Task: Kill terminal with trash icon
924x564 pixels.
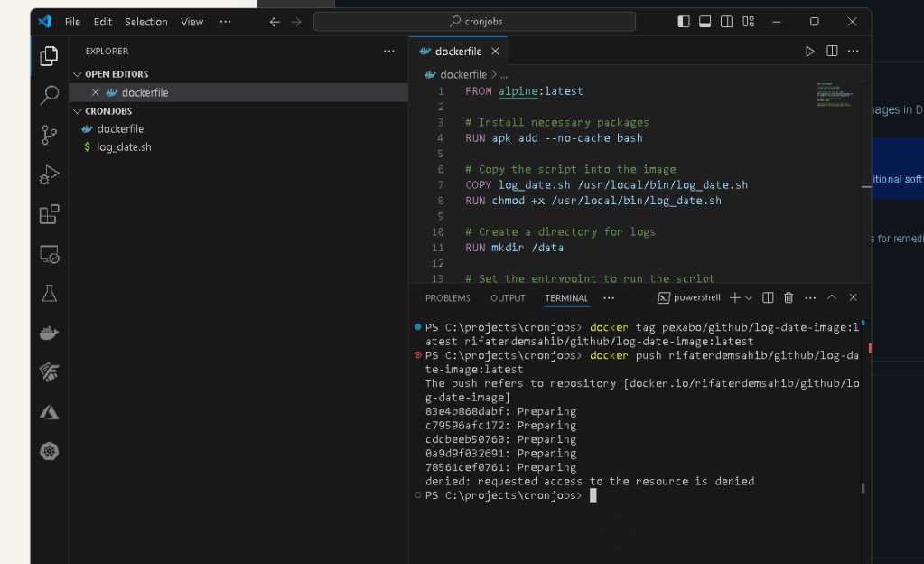Action: (789, 298)
